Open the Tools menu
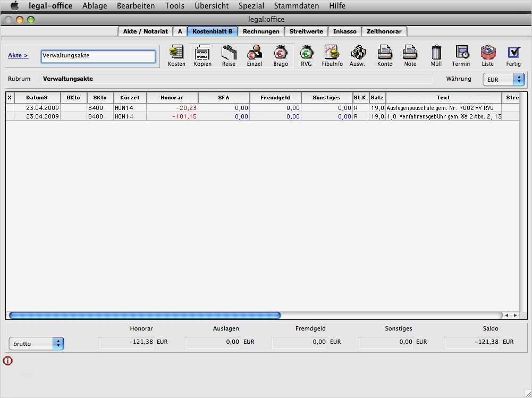Viewport: 532px width, 398px height. tap(174, 6)
